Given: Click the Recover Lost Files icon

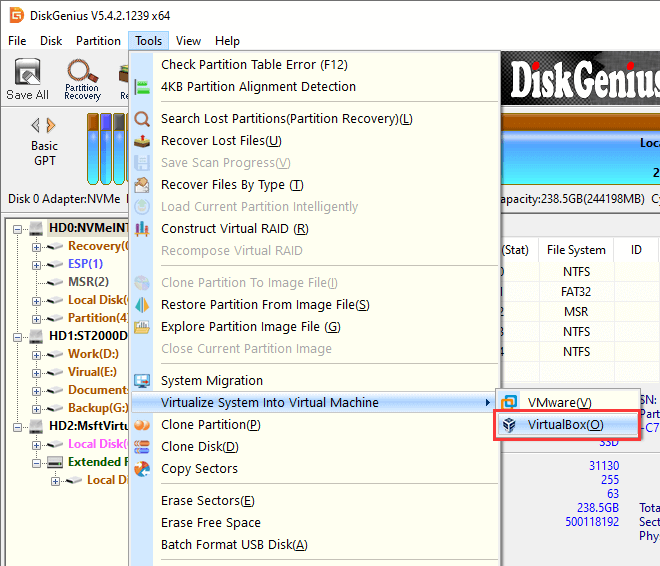Looking at the screenshot, I should point(142,141).
